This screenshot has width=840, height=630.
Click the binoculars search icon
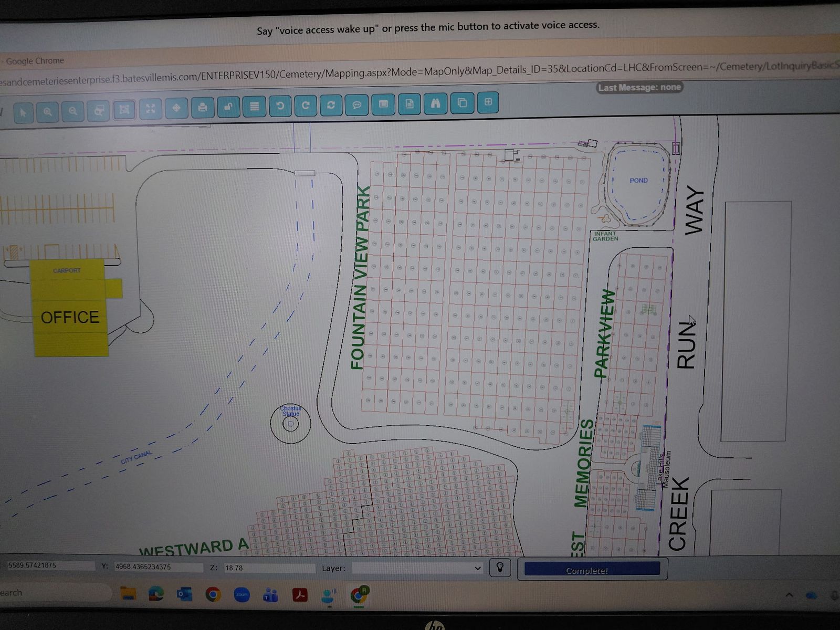pos(436,103)
